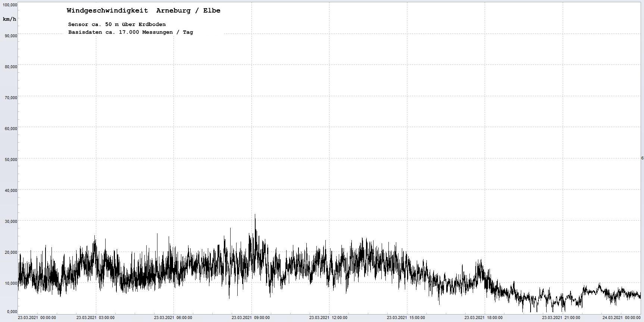644x322 pixels.
Task: Click the highest wind peak above 30 km/h
Action: point(255,215)
